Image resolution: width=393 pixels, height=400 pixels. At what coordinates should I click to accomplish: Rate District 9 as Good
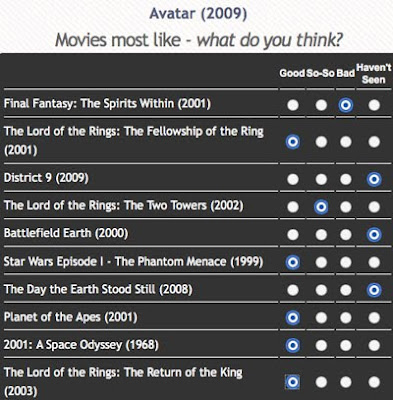point(293,179)
